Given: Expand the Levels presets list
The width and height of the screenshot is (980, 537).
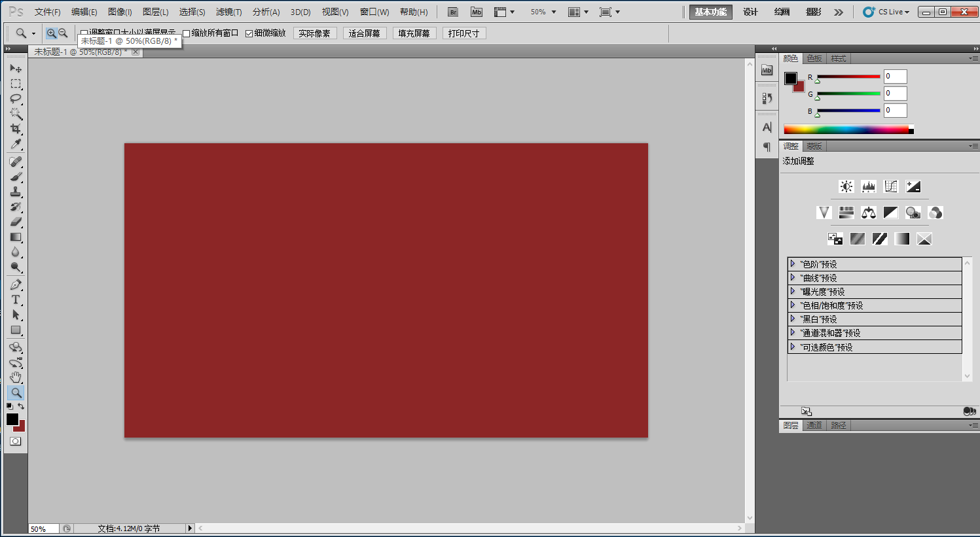Looking at the screenshot, I should pyautogui.click(x=793, y=264).
